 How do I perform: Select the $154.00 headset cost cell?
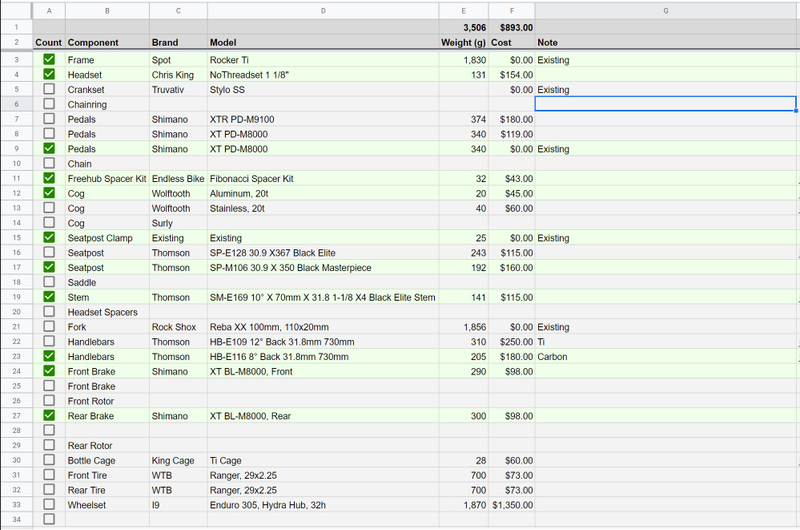pyautogui.click(x=512, y=74)
